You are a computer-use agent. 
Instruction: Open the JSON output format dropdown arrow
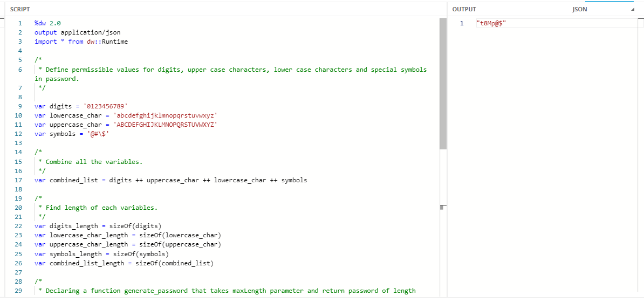click(632, 10)
